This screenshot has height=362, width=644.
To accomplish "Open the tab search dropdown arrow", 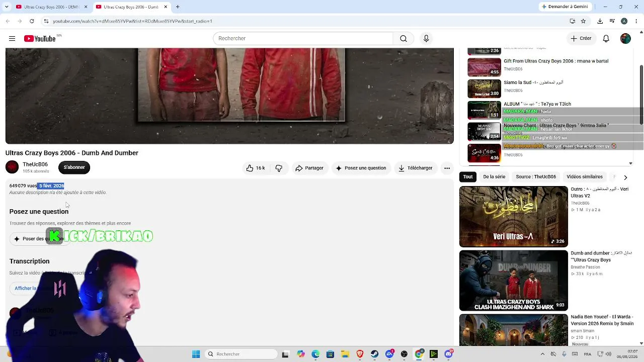I will pos(8,7).
